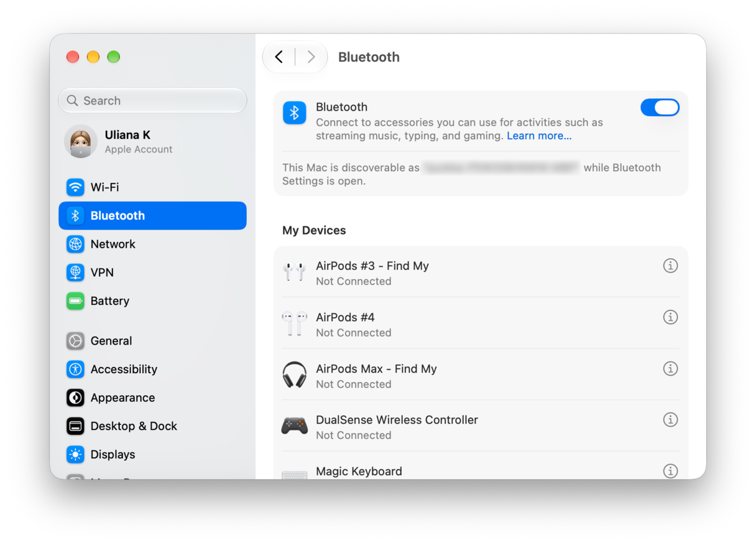Select the AirPods #4 device name
This screenshot has width=756, height=545.
click(x=345, y=317)
